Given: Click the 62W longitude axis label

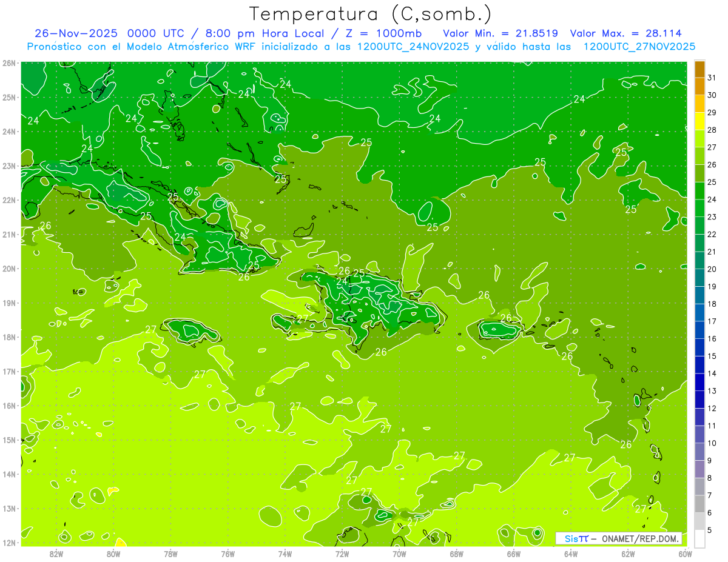Looking at the screenshot, I should [x=628, y=554].
